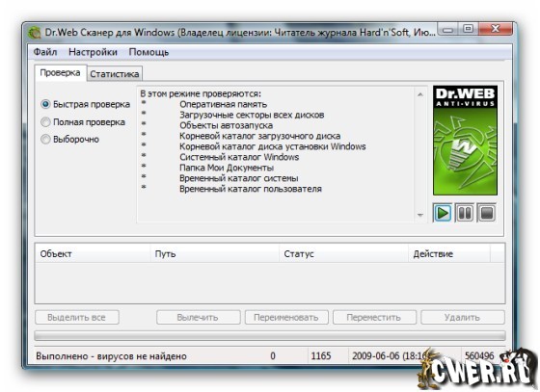Click the scan progress bar

[270, 335]
